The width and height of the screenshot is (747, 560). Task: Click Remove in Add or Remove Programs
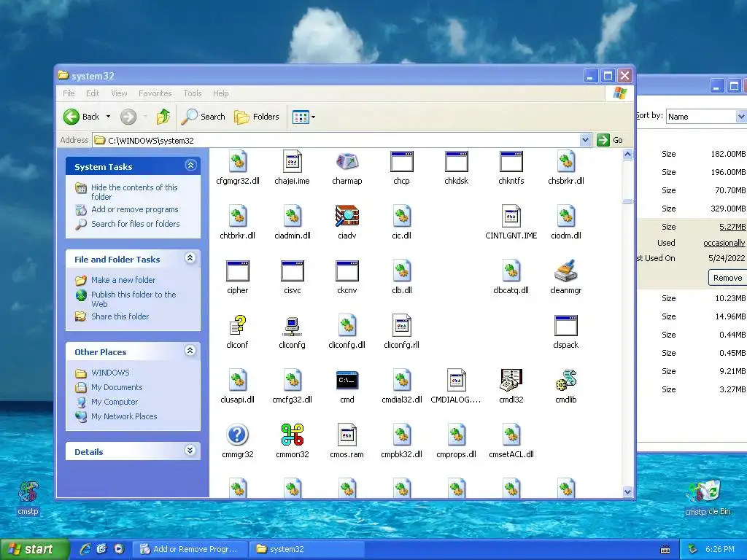pyautogui.click(x=727, y=278)
